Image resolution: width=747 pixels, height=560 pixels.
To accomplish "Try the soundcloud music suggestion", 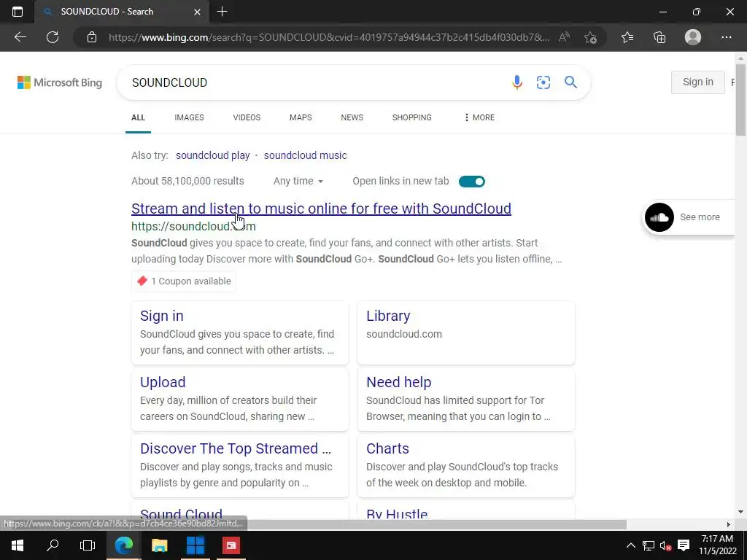I will [x=306, y=155].
